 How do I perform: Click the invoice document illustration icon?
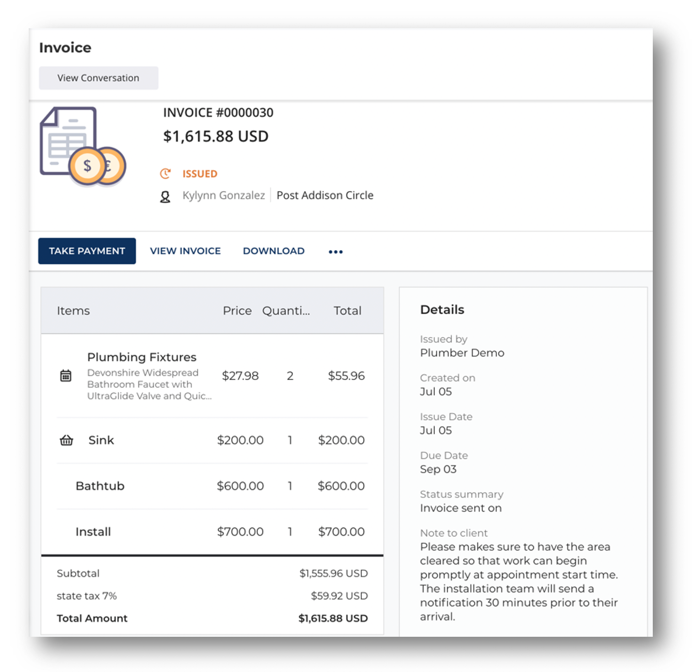pyautogui.click(x=83, y=146)
